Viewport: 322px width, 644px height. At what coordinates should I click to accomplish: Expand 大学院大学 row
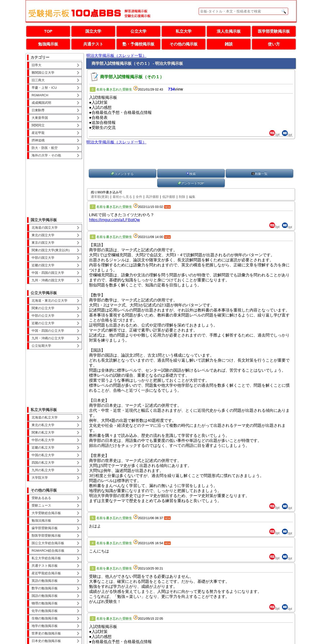55,478
